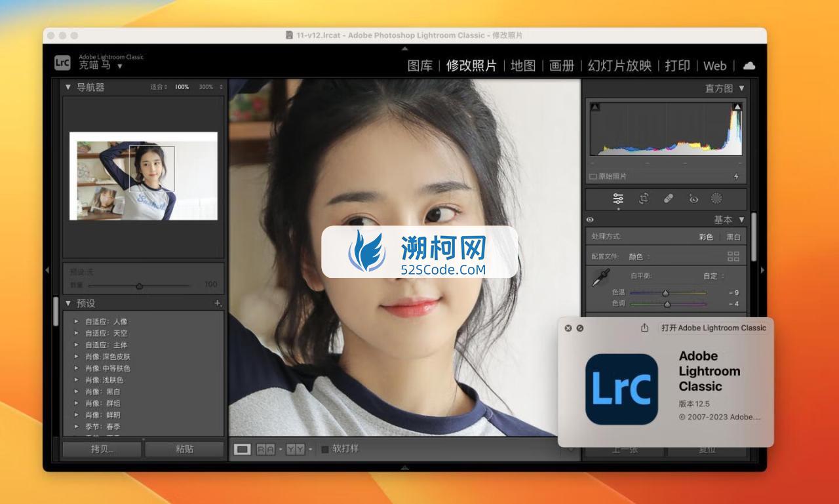Click the prohibit circle icon in popup
The width and height of the screenshot is (839, 504).
click(x=580, y=328)
